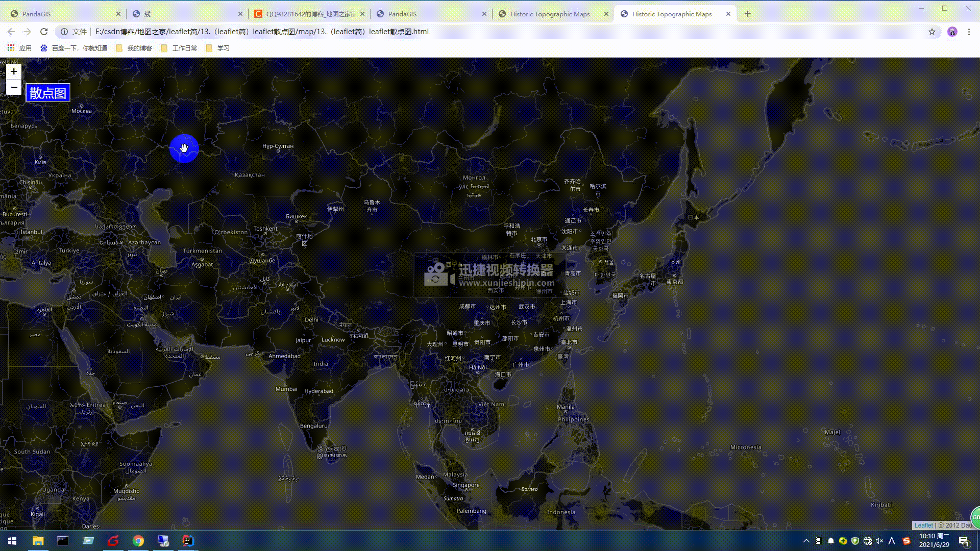Screen dimensions: 980x551
Task: Reload the page with refresh icon
Action: (44, 32)
